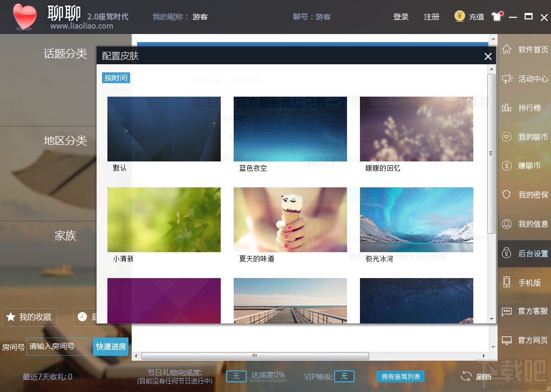Choose the 默认 skin thumbnail
The width and height of the screenshot is (551, 392).
click(164, 129)
